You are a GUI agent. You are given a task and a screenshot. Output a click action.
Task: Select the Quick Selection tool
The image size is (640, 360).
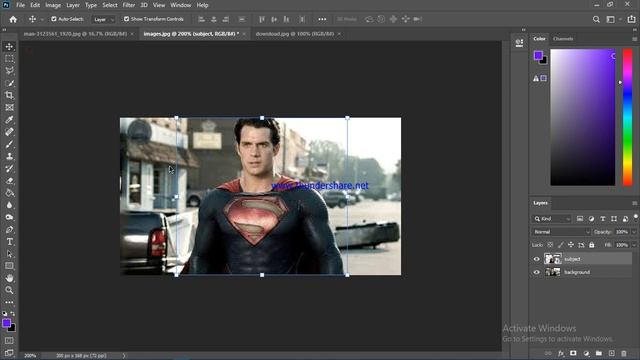[9, 83]
